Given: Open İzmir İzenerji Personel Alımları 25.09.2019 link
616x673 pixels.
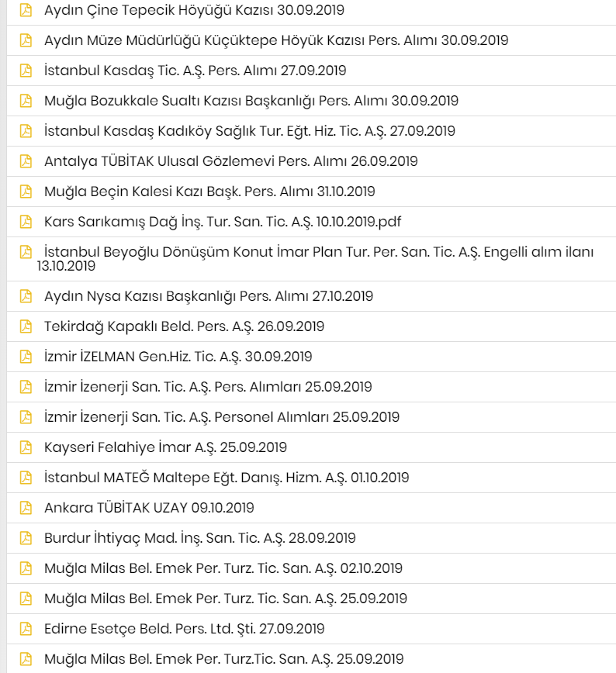Looking at the screenshot, I should pos(222,417).
